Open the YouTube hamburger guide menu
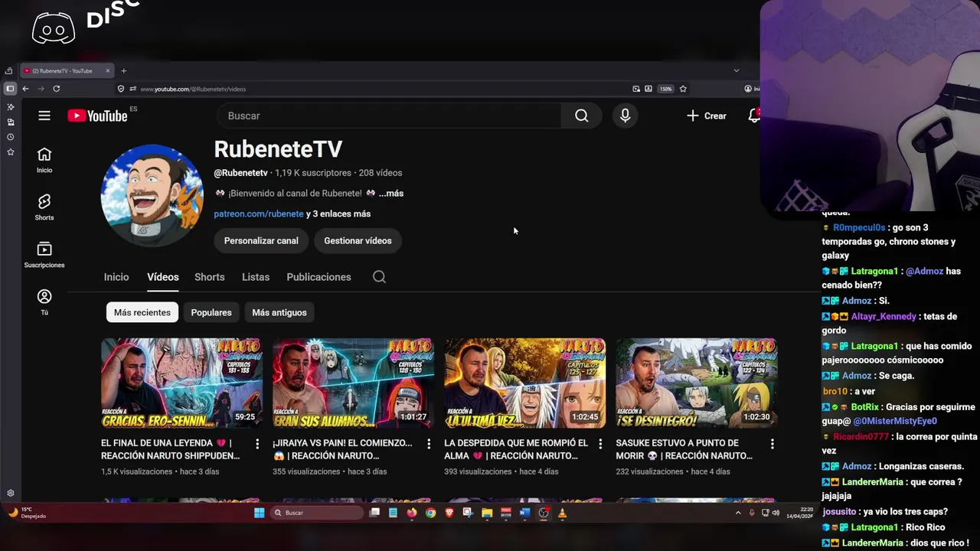The width and height of the screenshot is (980, 551). 44,116
